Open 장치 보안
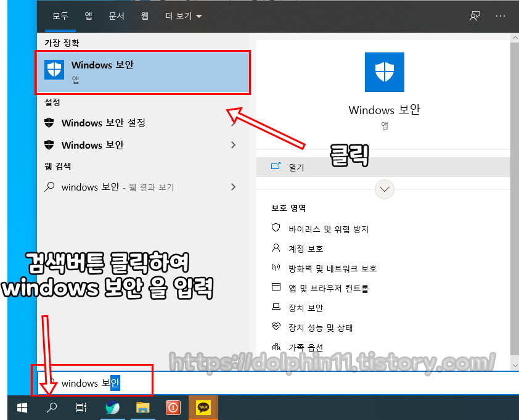 [306, 308]
